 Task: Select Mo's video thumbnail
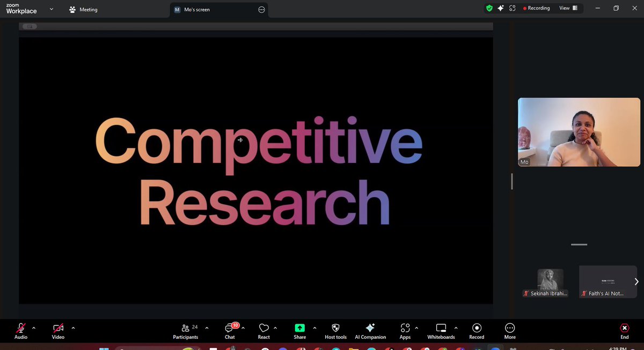(x=579, y=132)
